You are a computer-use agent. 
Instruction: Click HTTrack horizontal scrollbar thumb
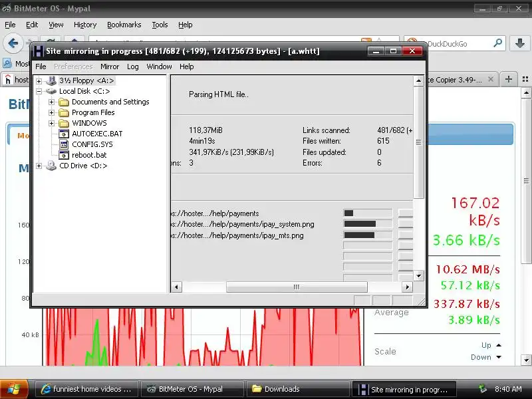(297, 287)
